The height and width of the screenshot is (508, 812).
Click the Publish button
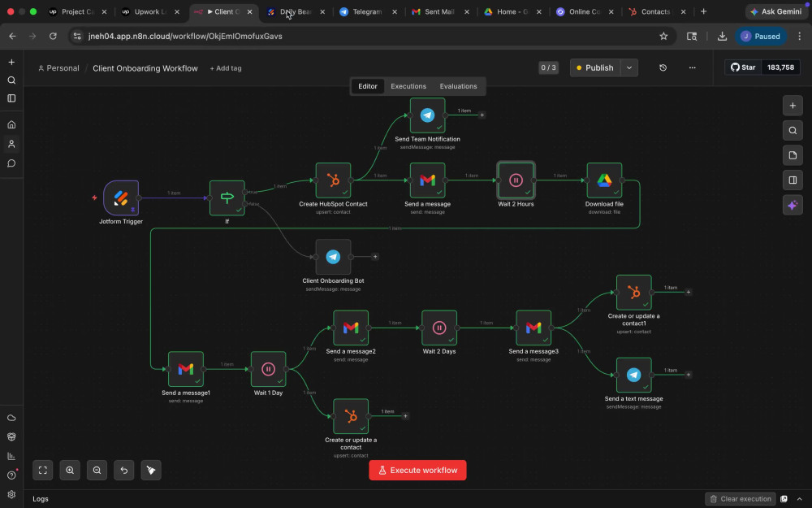(595, 68)
